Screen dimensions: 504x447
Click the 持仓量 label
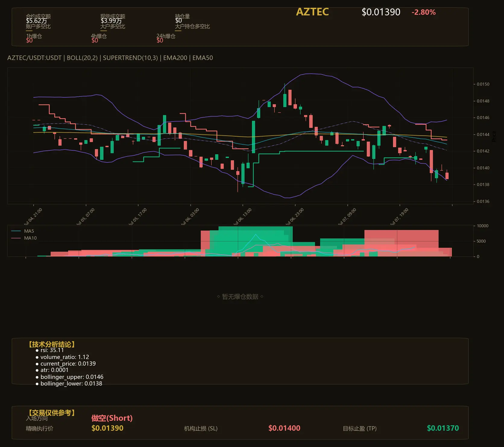(182, 16)
